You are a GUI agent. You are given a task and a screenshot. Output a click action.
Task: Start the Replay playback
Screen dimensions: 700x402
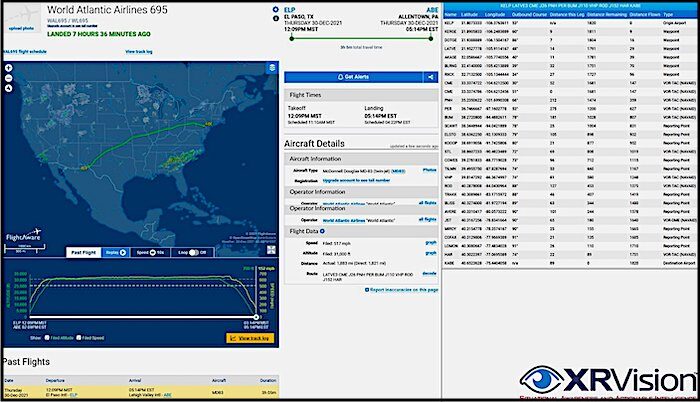point(116,252)
